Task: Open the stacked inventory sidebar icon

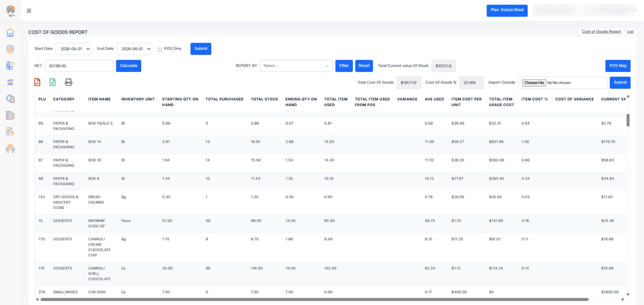Action: click(10, 82)
